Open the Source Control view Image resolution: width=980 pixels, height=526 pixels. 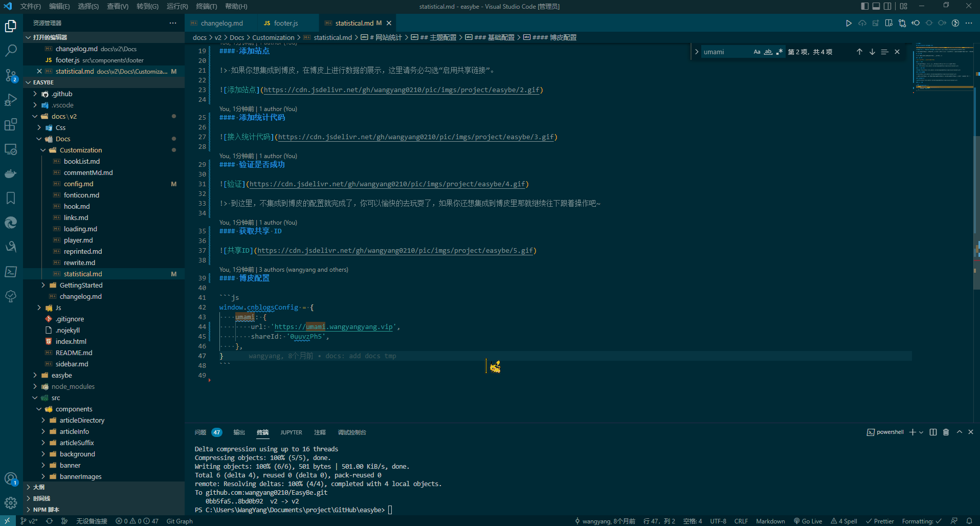tap(11, 75)
